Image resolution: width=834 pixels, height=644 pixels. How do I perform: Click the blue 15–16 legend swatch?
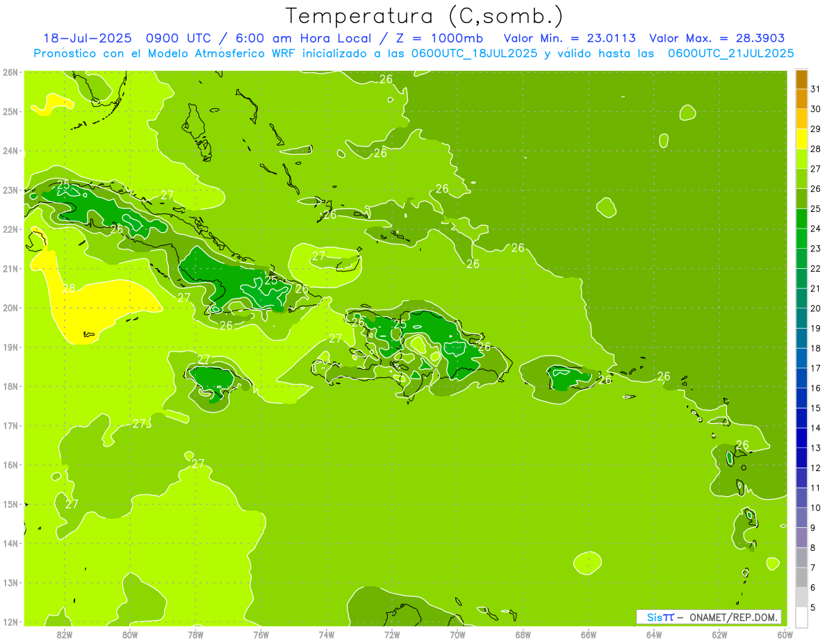(x=801, y=398)
